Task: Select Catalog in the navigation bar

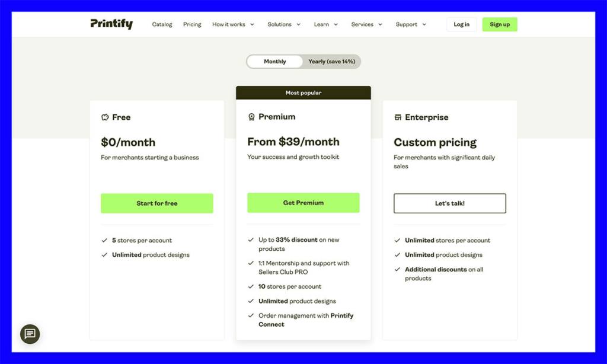Action: click(x=162, y=24)
